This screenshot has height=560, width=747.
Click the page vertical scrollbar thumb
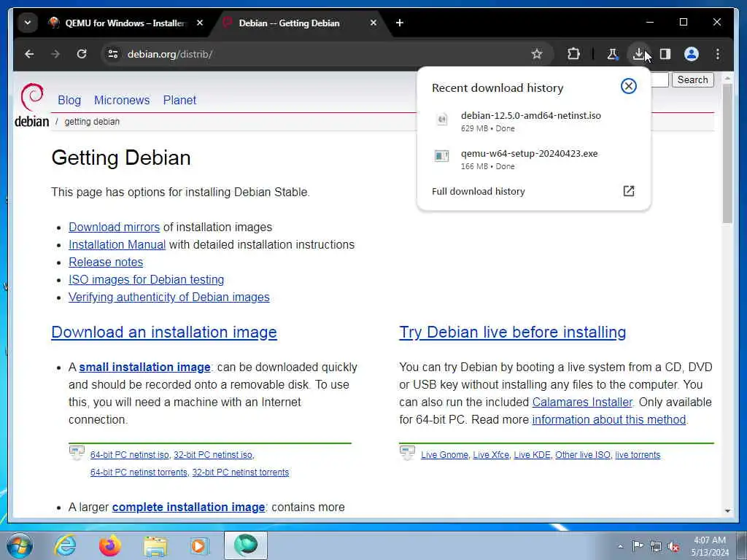point(727,154)
